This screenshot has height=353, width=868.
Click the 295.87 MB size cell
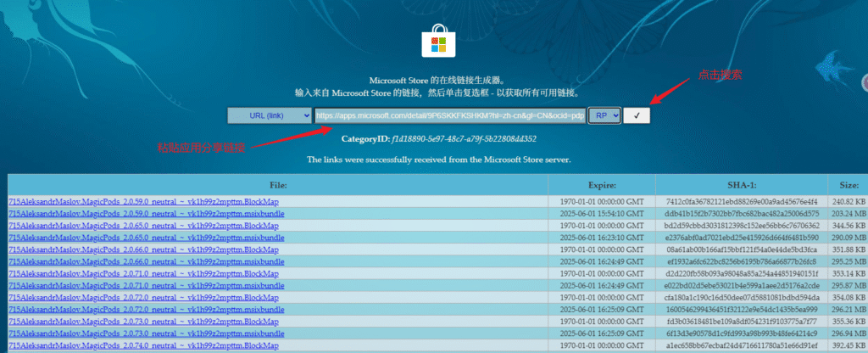849,285
